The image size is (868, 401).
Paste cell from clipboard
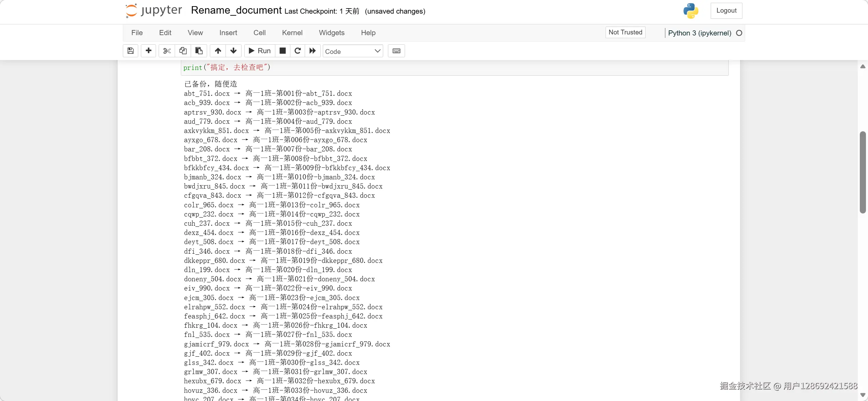pos(199,50)
